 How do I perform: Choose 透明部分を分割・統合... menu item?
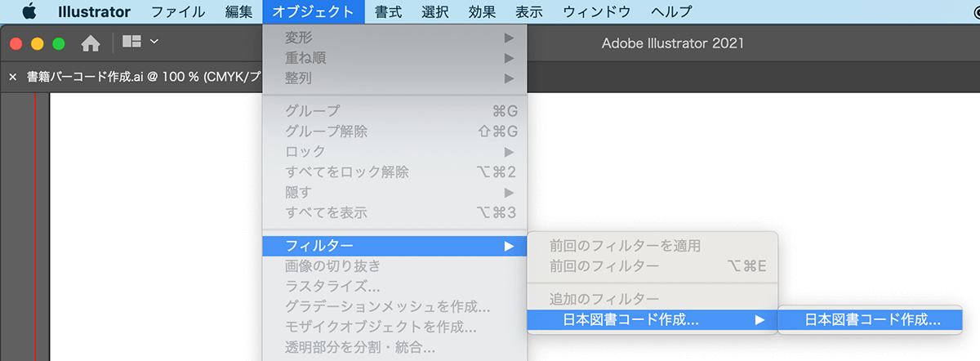[395, 348]
